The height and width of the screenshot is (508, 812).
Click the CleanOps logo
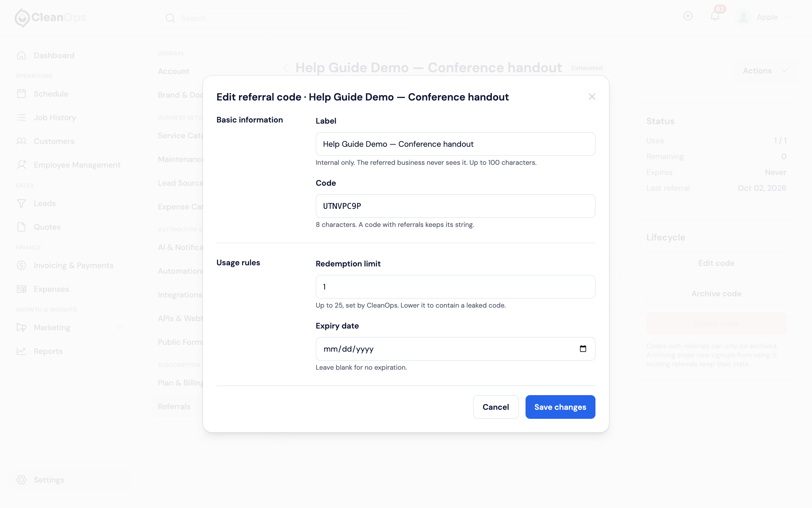[x=50, y=17]
